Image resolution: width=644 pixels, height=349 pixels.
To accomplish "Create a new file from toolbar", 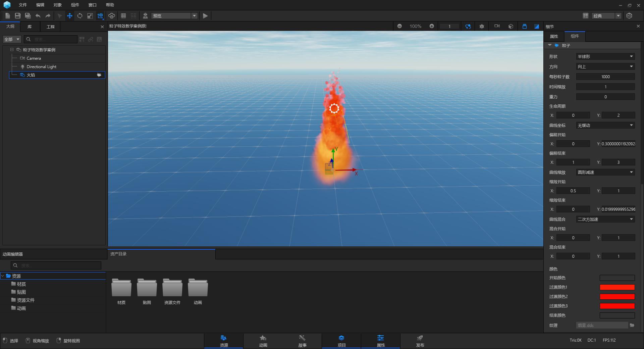I will [x=8, y=16].
